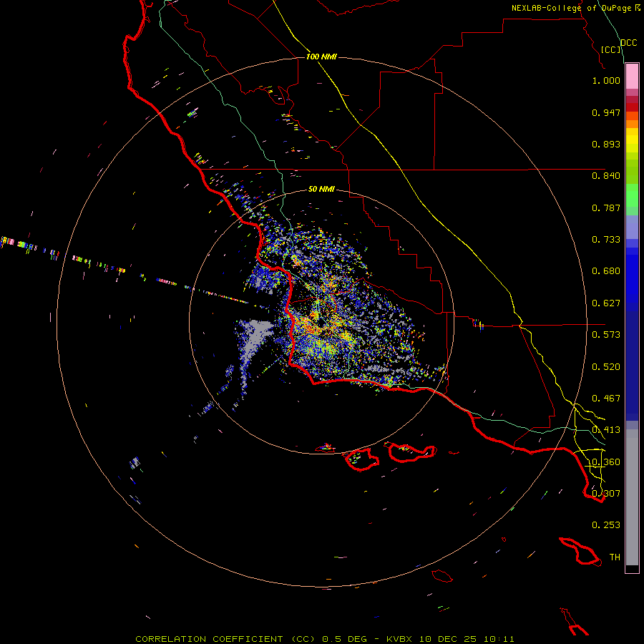Select the 0.413 legend value
Image resolution: width=644 pixels, height=644 pixels.
pyautogui.click(x=606, y=430)
